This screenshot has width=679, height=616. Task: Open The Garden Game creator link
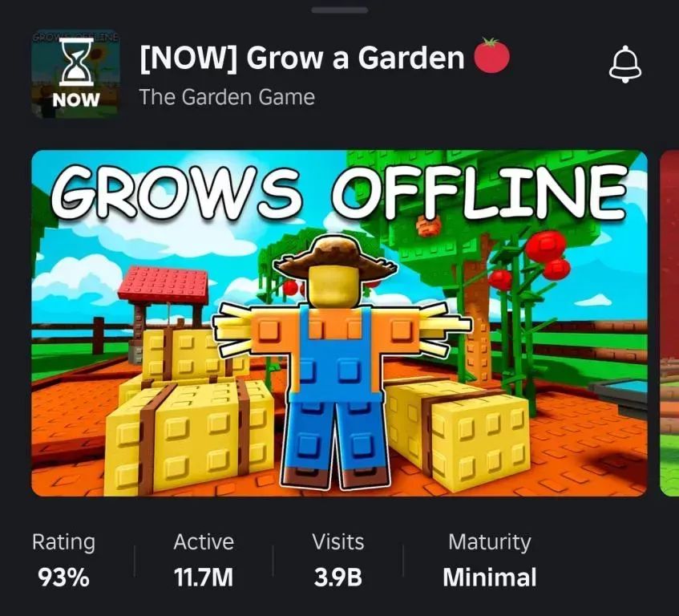[227, 97]
